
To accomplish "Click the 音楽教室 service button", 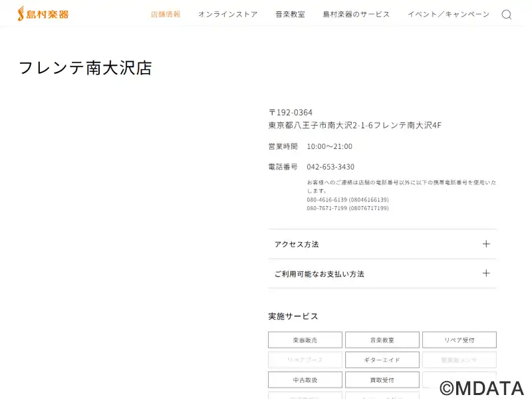I will click(x=382, y=340).
